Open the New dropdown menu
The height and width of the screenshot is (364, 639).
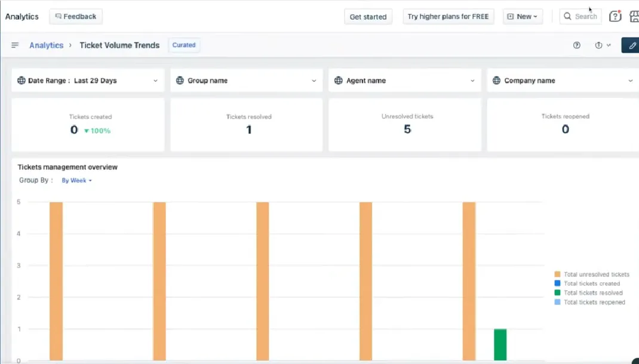[523, 17]
